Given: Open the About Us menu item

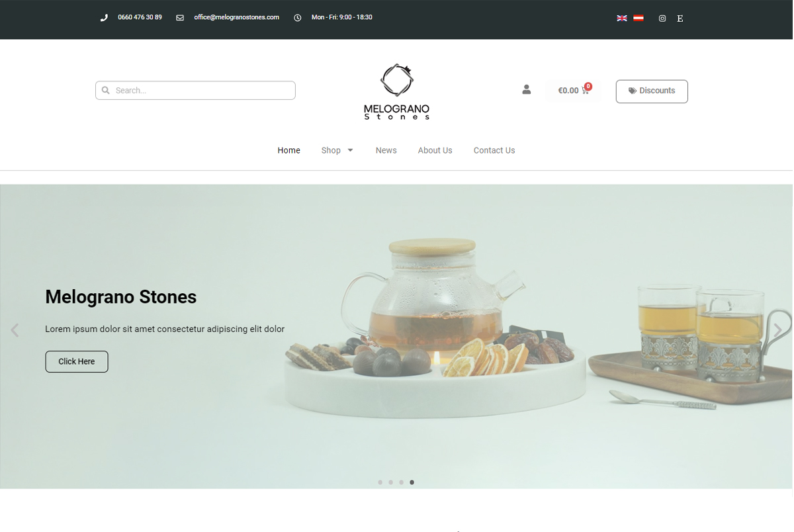Looking at the screenshot, I should pyautogui.click(x=435, y=150).
